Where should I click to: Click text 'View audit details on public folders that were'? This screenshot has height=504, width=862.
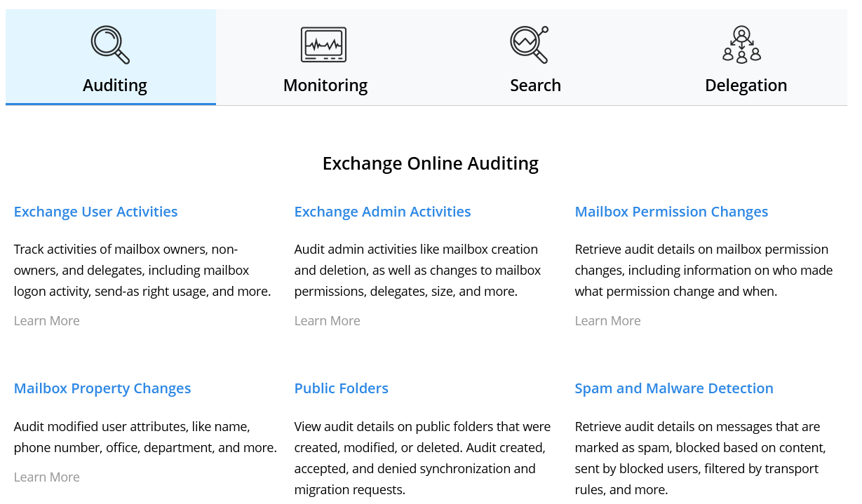click(423, 427)
